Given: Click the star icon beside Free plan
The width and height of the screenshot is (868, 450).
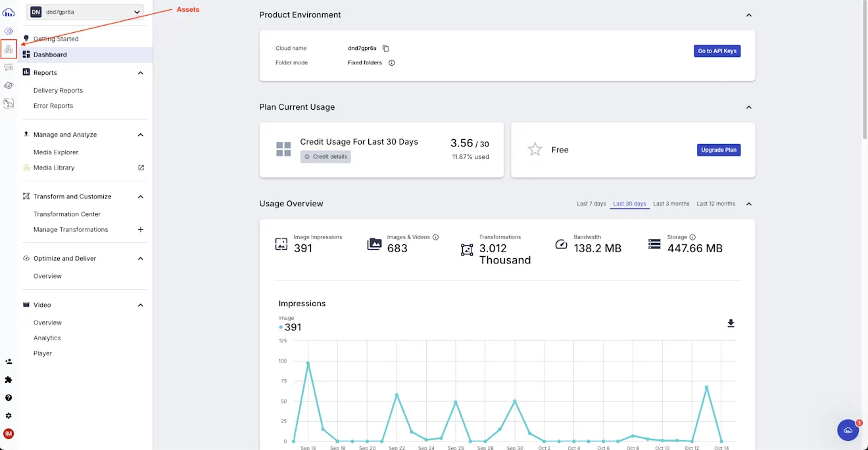Looking at the screenshot, I should [535, 150].
